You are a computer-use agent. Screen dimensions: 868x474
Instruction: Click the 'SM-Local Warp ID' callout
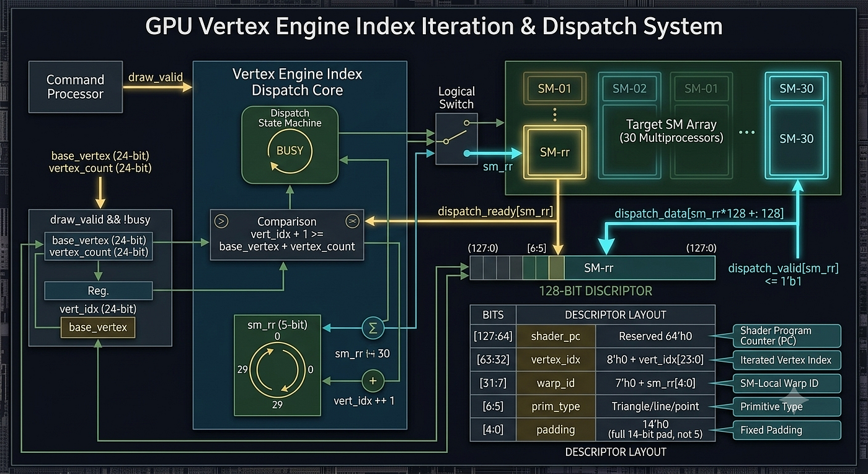coord(787,383)
